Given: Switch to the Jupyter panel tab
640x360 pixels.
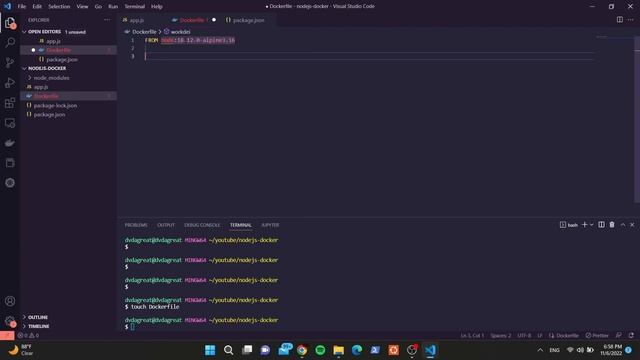Looking at the screenshot, I should click(270, 225).
